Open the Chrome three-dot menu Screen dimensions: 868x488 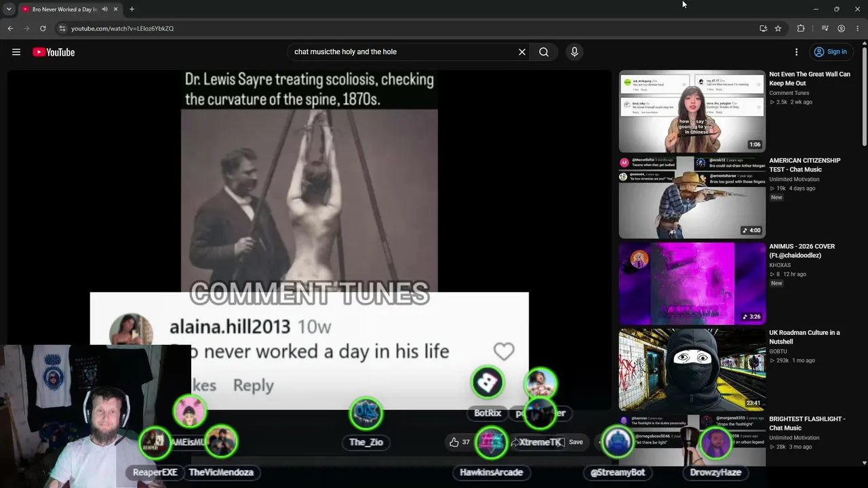tap(858, 28)
